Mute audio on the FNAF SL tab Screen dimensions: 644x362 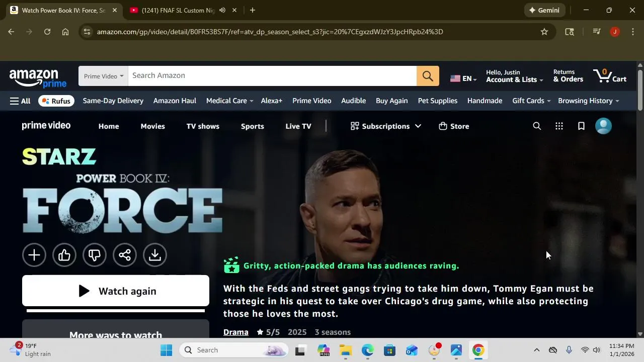pyautogui.click(x=222, y=10)
